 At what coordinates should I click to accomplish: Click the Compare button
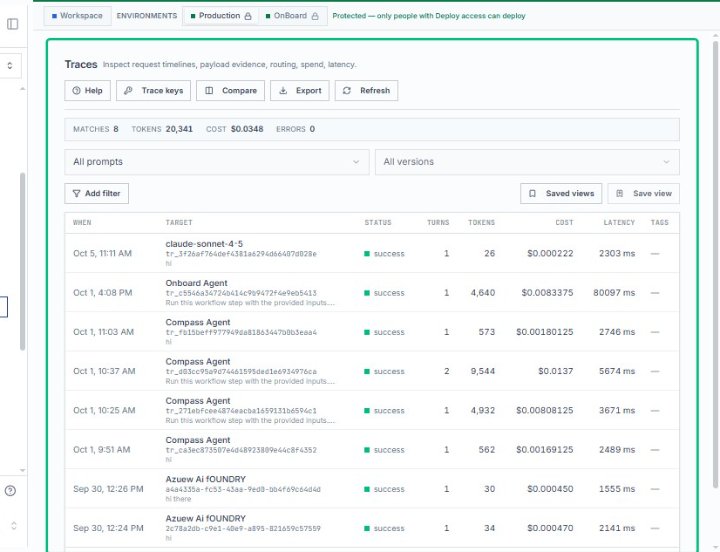coord(231,90)
